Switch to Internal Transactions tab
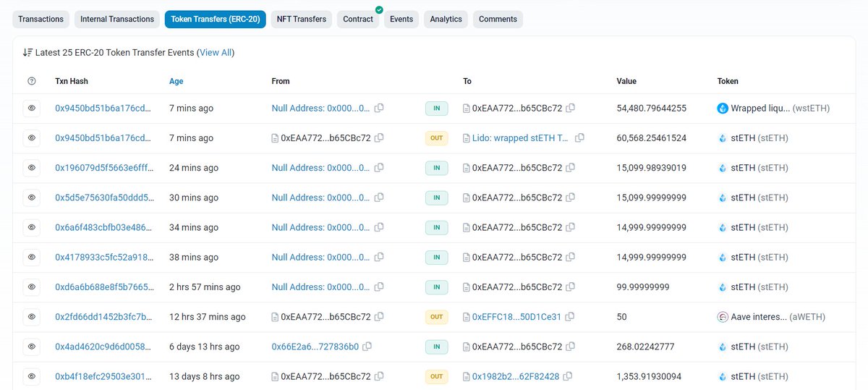This screenshot has width=868, height=390. click(x=117, y=19)
